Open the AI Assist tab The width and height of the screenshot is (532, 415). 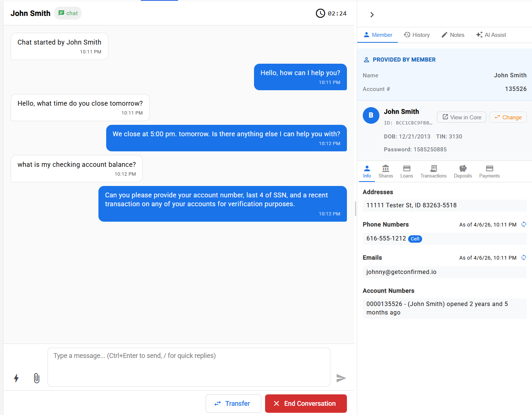coord(491,35)
